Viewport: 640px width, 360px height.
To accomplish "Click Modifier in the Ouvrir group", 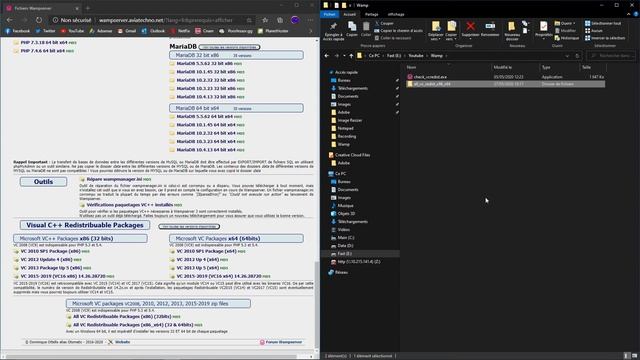I will [565, 31].
